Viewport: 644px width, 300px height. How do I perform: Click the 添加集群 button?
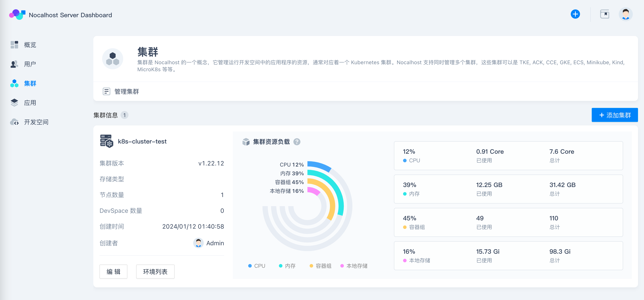615,115
